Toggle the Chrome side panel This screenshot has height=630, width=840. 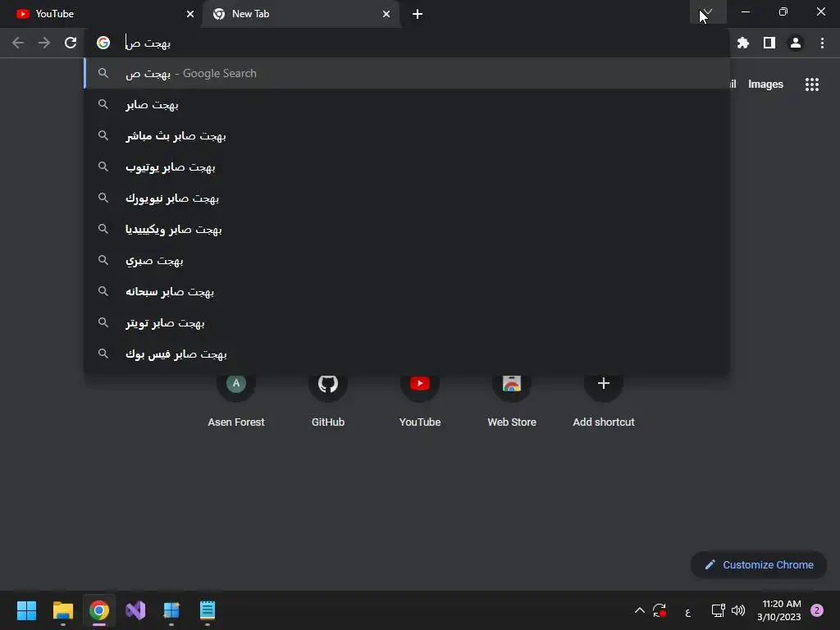point(769,43)
